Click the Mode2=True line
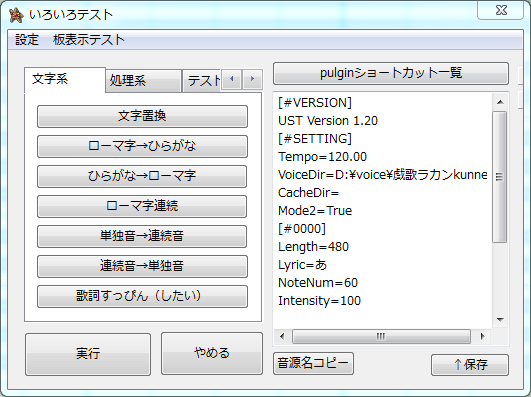Screen dimensions: 531x397 click(x=315, y=211)
